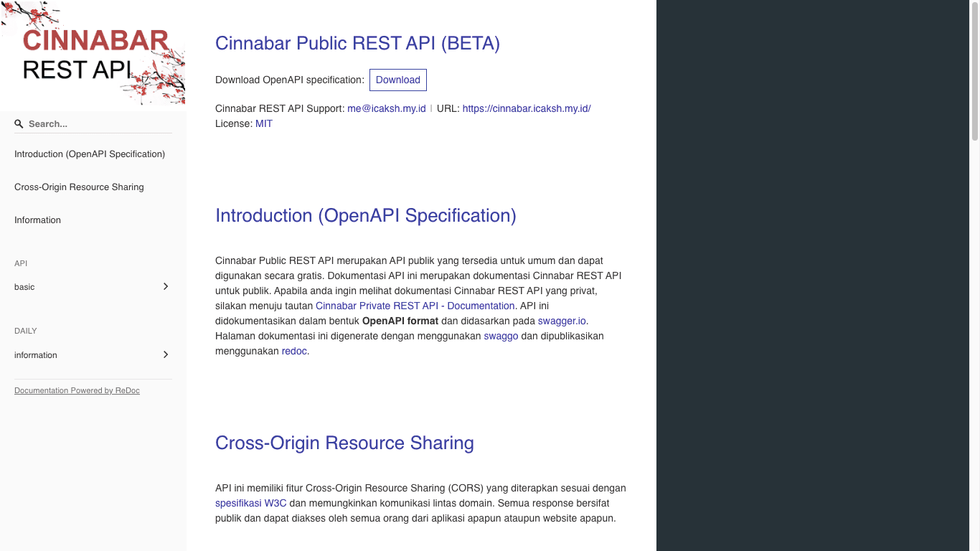Click the me@icaksh.my.id support email link
This screenshot has width=980, height=551.
pyautogui.click(x=387, y=109)
